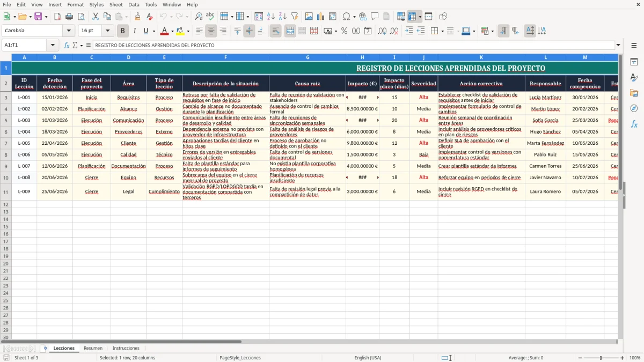Open Freeze Rows and Columns dropdown arrow
644x362 pixels.
point(420,17)
